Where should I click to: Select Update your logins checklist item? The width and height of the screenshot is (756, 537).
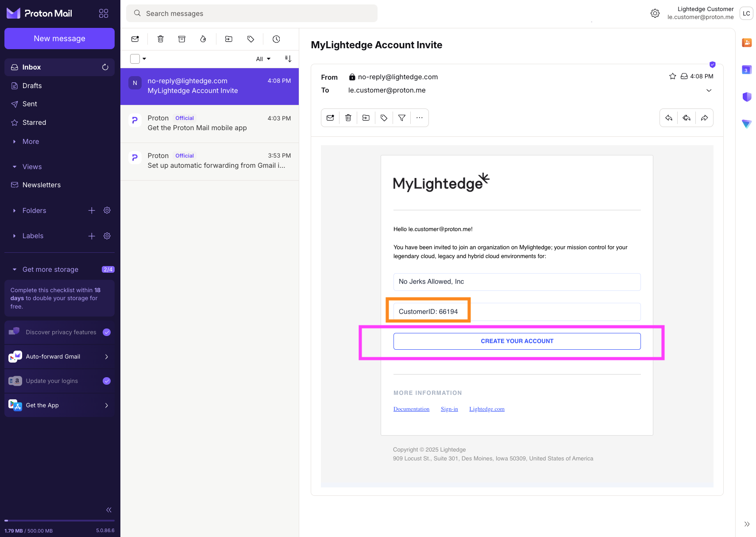coord(59,381)
